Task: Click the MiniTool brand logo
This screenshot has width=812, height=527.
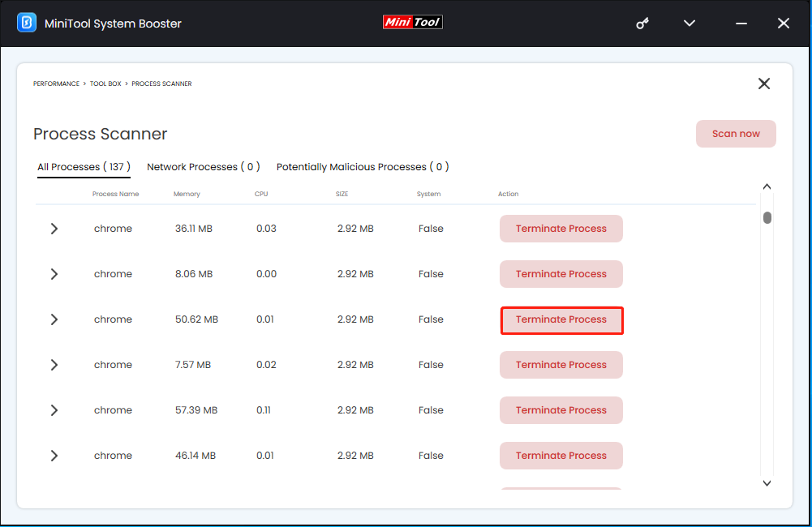Action: 413,22
